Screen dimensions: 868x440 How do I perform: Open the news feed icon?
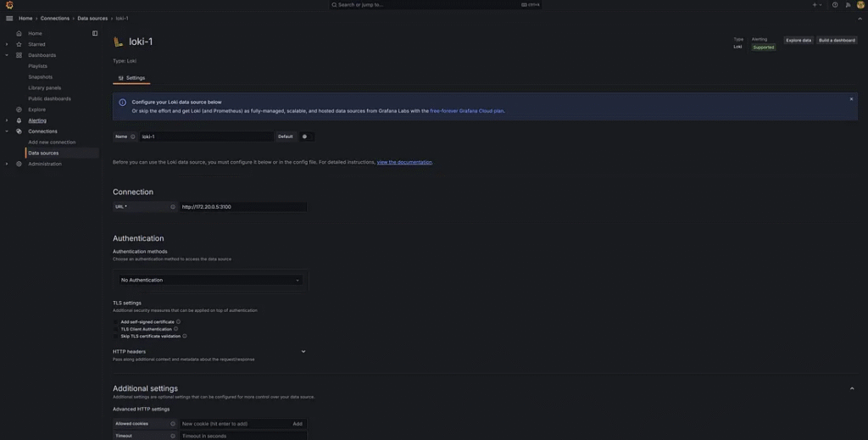click(x=848, y=5)
